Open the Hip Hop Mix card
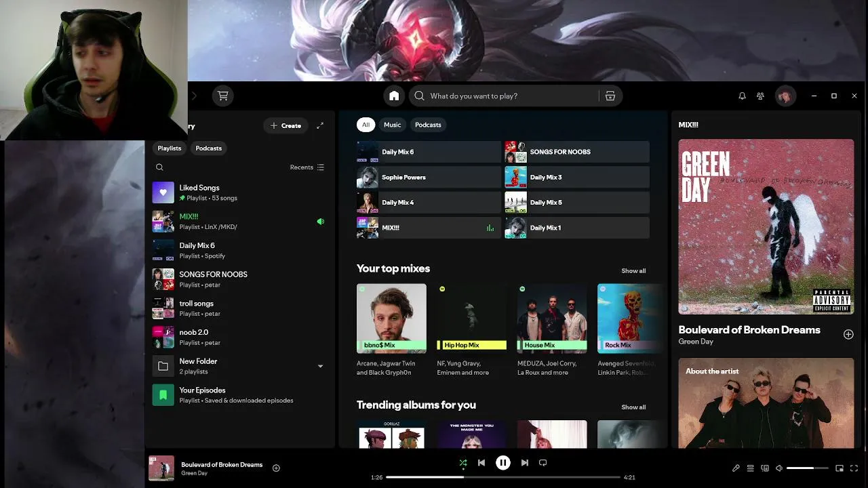Viewport: 868px width, 488px height. tap(472, 330)
